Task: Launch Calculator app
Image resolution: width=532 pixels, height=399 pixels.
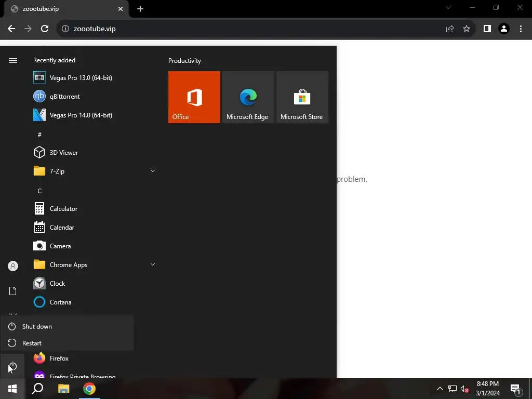Action: pos(95,208)
